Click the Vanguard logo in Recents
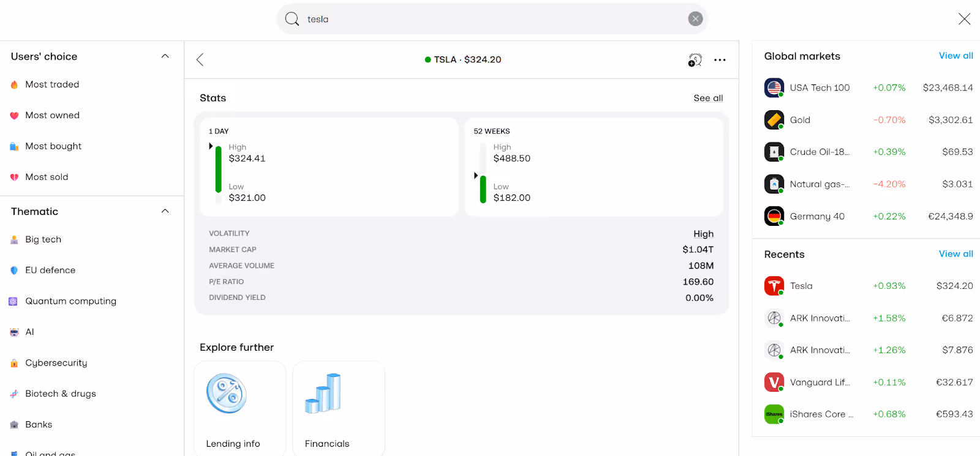The width and height of the screenshot is (980, 456). [x=774, y=382]
